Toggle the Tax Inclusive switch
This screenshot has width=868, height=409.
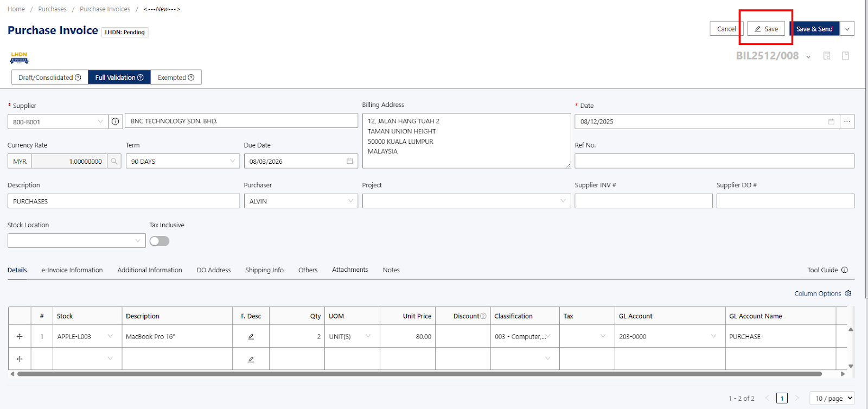click(159, 241)
